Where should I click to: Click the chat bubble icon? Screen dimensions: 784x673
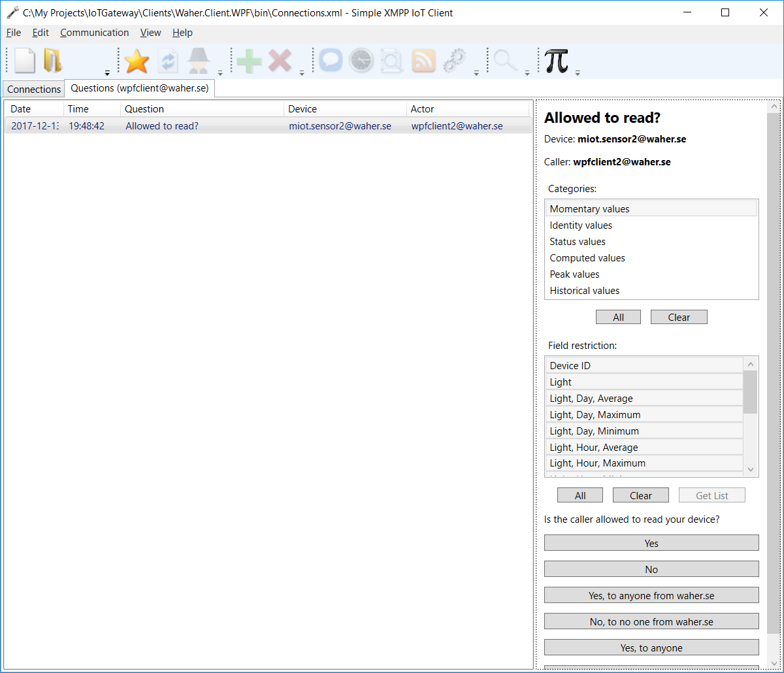tap(331, 61)
